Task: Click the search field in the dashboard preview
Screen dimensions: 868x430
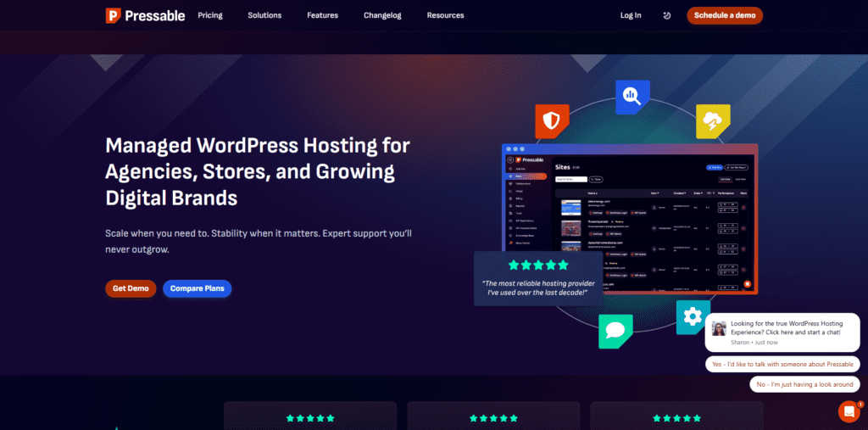Action: coord(571,180)
